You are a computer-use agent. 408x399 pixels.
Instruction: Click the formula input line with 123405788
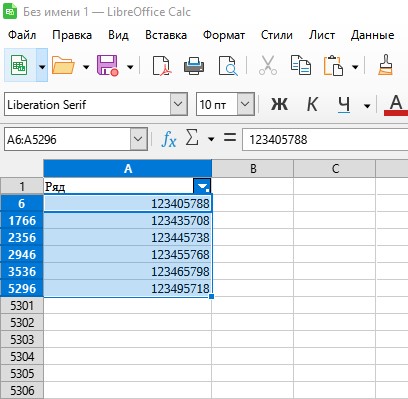point(325,139)
